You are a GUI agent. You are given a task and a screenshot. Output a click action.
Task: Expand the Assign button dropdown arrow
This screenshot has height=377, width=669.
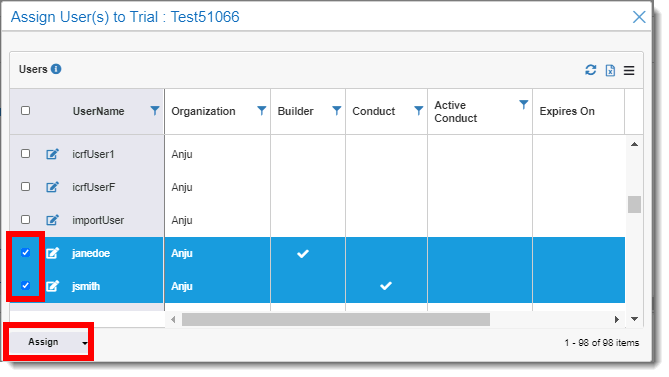click(x=84, y=343)
